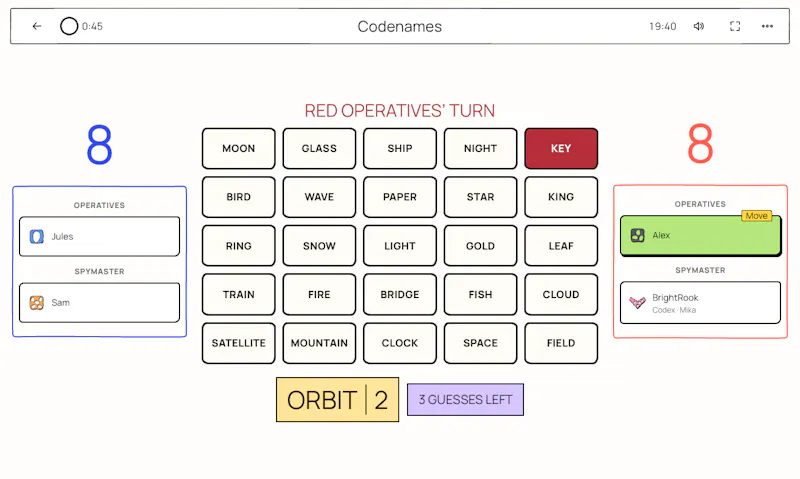Screen dimensions: 800x479
Task: Enter fullscreen mode via the fullscreen icon
Action: (735, 26)
